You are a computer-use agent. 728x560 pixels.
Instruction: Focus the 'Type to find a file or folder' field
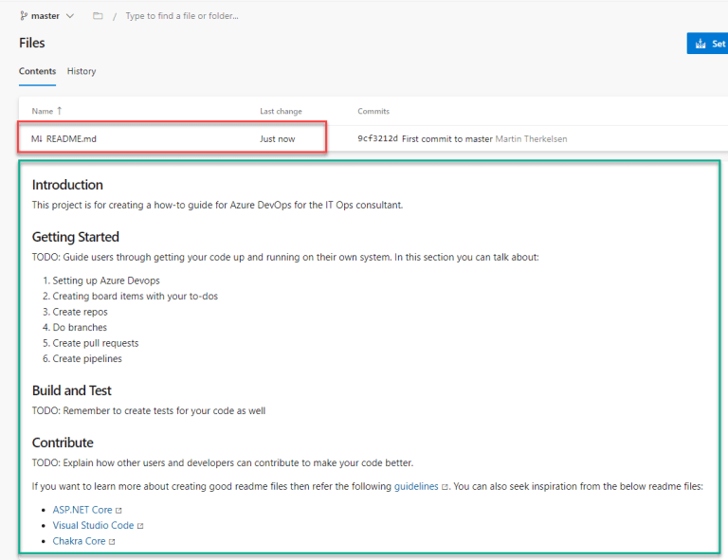(x=182, y=16)
